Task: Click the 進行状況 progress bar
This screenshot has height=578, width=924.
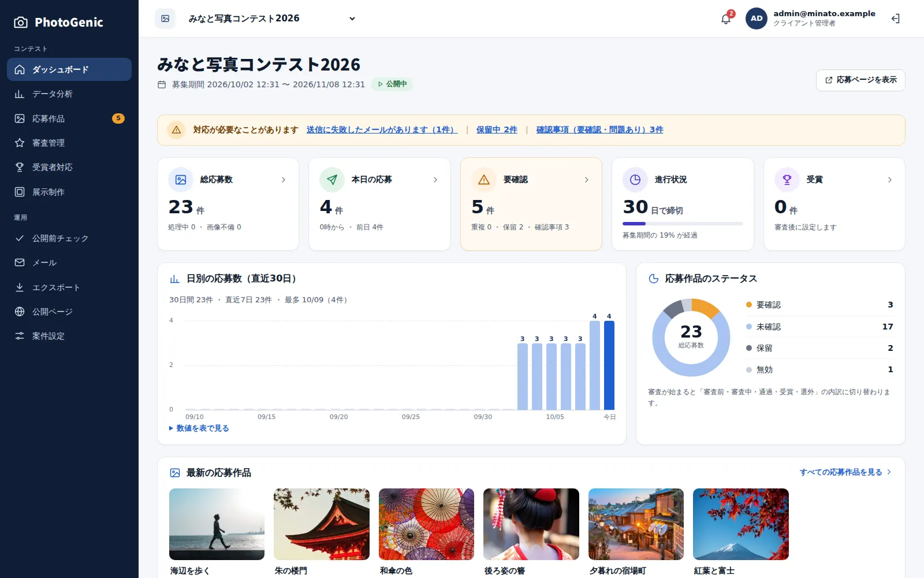Action: [683, 224]
